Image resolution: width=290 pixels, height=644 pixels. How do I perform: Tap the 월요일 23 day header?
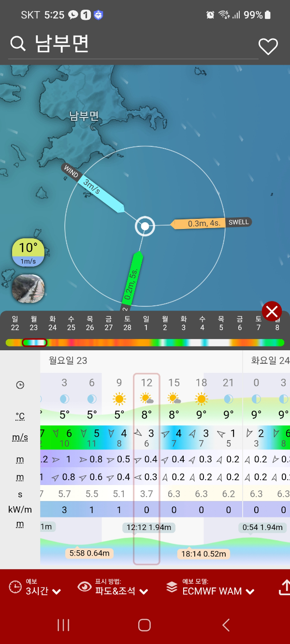[68, 360]
